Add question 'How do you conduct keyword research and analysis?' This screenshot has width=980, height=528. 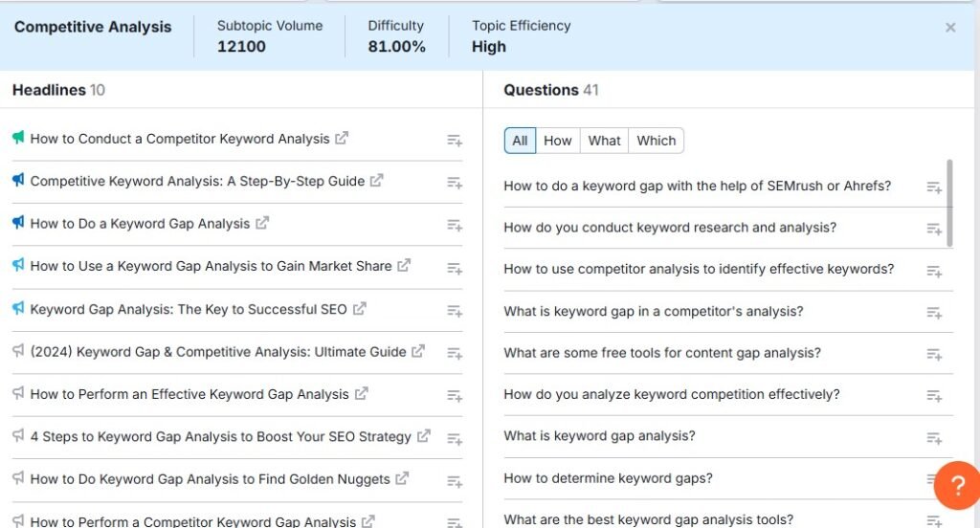coord(934,230)
